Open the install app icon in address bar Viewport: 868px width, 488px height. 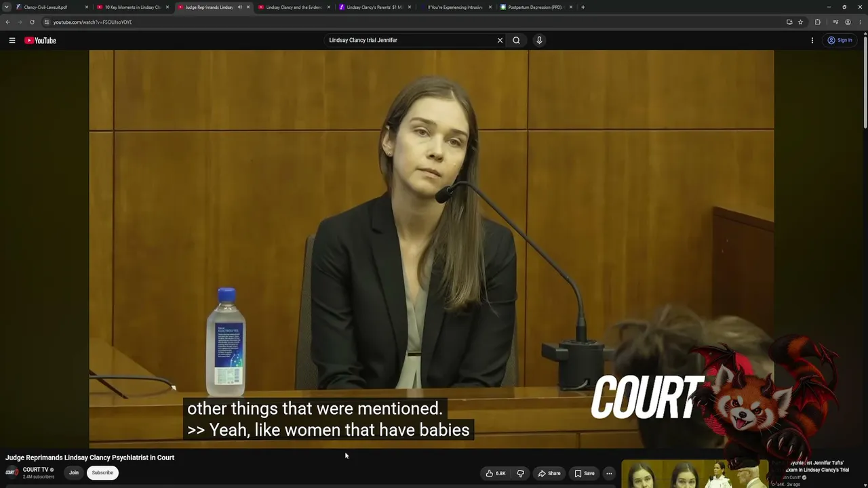click(789, 22)
